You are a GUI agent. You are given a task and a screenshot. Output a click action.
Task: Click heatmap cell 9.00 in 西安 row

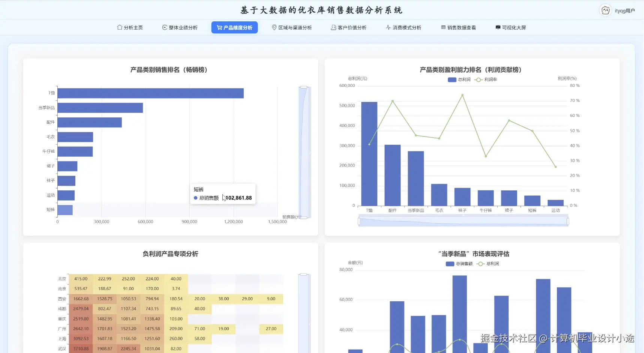pyautogui.click(x=271, y=299)
